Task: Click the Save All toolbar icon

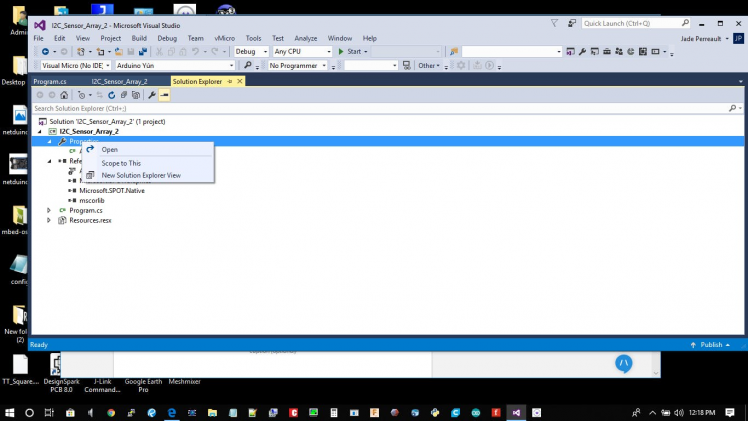Action: pyautogui.click(x=143, y=51)
